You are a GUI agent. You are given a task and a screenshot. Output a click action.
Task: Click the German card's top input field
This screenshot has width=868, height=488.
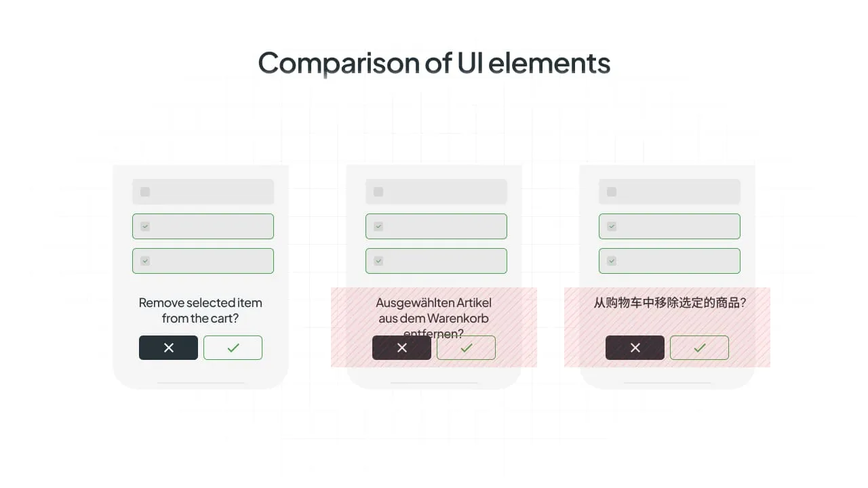coord(436,192)
